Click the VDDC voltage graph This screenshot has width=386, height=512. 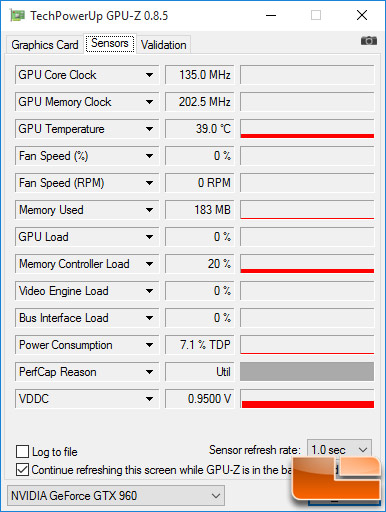pyautogui.click(x=307, y=399)
